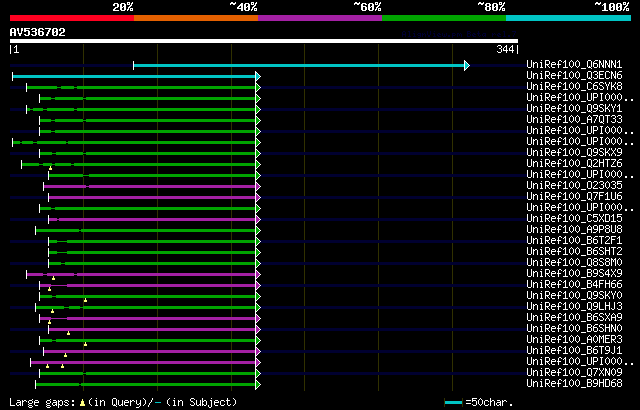Select the UniRef100_B6T9J1 label
This screenshot has height=410, width=640.
click(x=574, y=351)
